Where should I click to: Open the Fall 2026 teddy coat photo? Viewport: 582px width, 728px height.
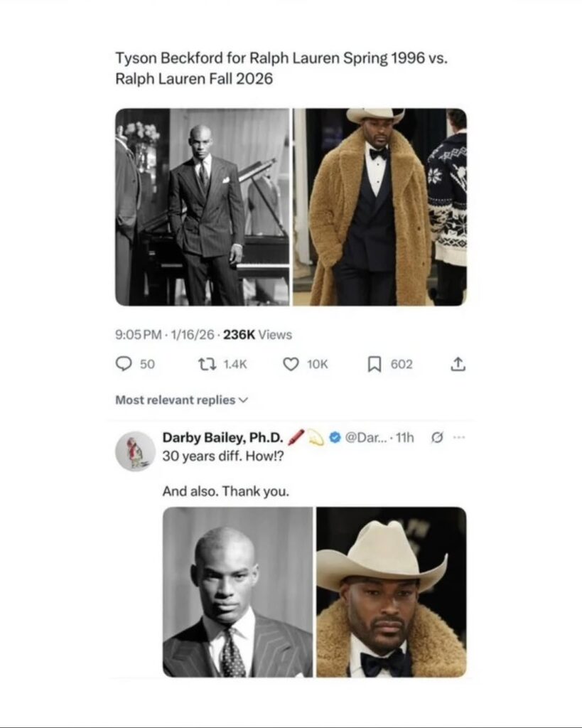[x=379, y=207]
